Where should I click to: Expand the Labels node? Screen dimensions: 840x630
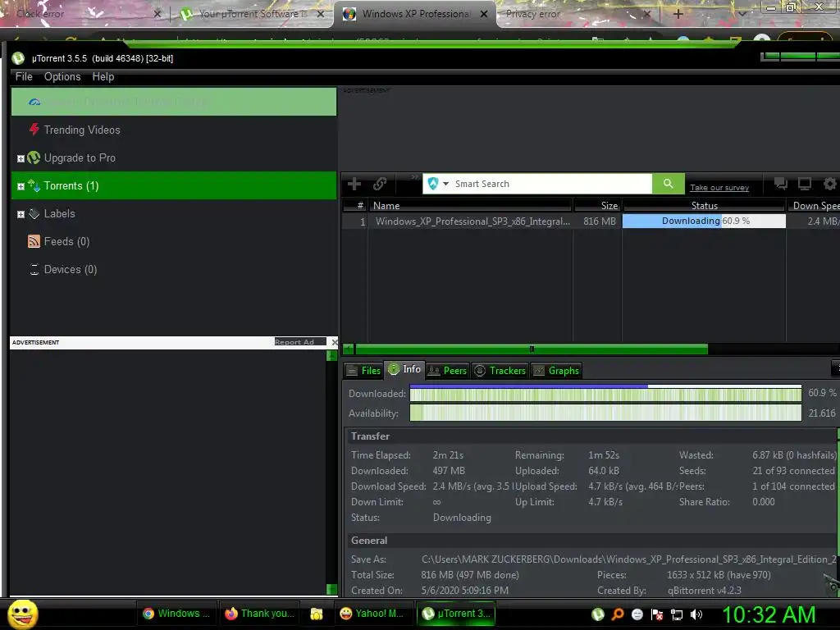21,214
